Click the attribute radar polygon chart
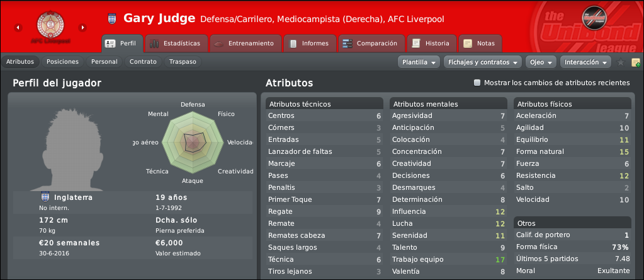The height and width of the screenshot is (280, 644). coord(193,143)
